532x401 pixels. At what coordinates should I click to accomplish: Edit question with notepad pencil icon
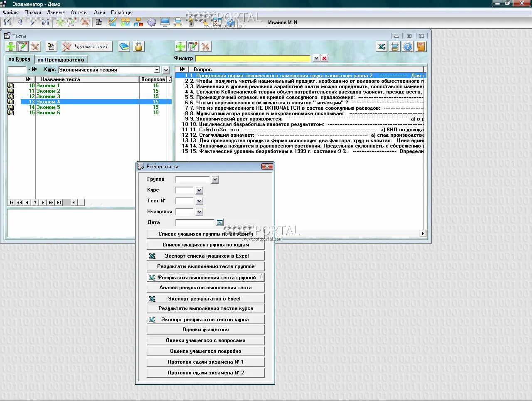tap(193, 47)
